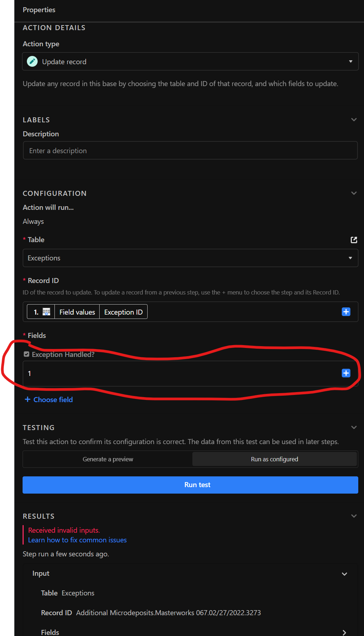Select Generate a preview tab

[108, 459]
